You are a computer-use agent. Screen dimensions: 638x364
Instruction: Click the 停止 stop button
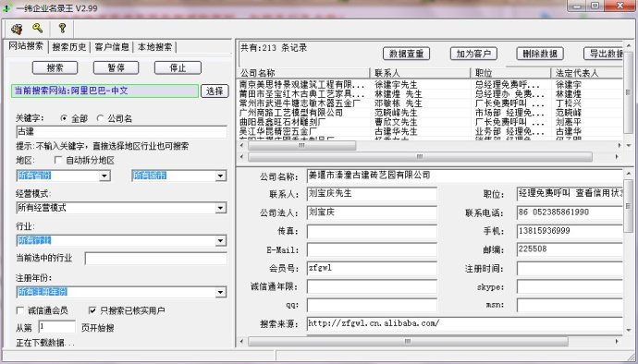pyautogui.click(x=178, y=68)
